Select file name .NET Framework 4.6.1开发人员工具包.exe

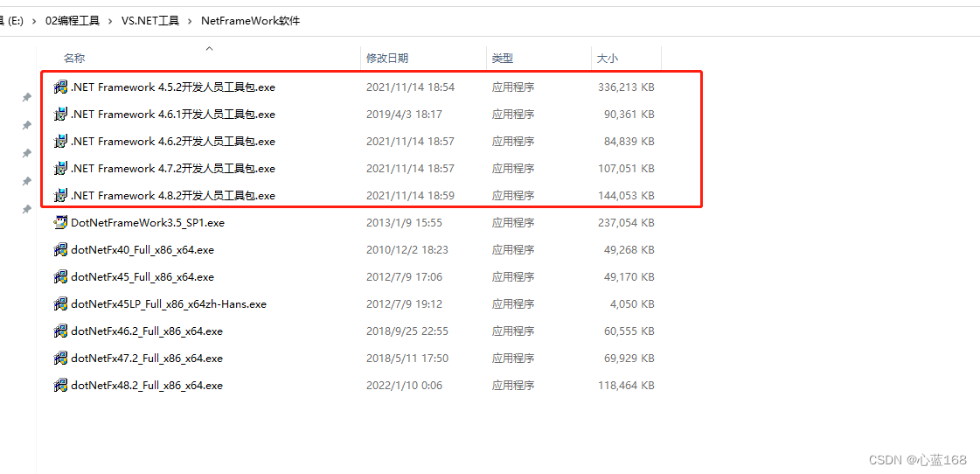click(x=173, y=115)
